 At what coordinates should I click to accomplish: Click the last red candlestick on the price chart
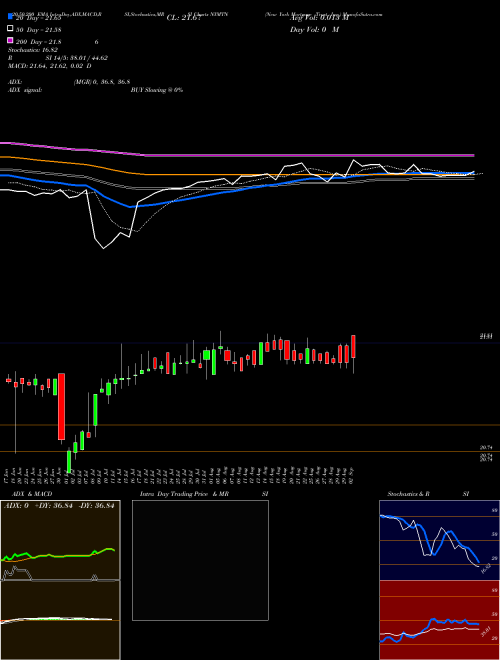(354, 346)
